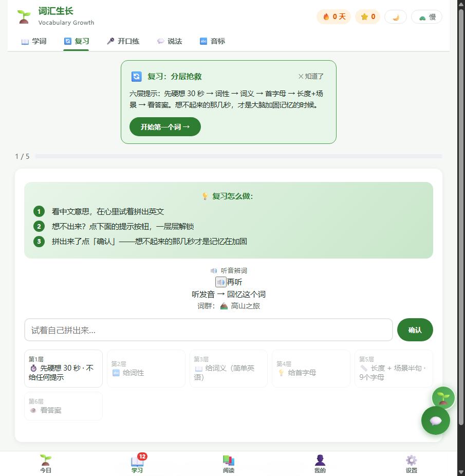The width and height of the screenshot is (465, 476).
Task: Go to 今日 in bottom navigation
Action: pyautogui.click(x=46, y=464)
